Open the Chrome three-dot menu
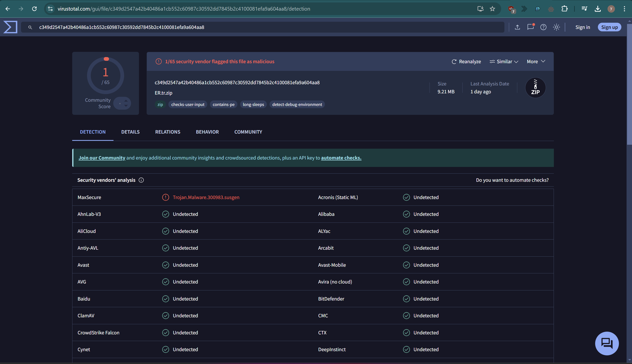This screenshot has width=632, height=364. point(624,9)
